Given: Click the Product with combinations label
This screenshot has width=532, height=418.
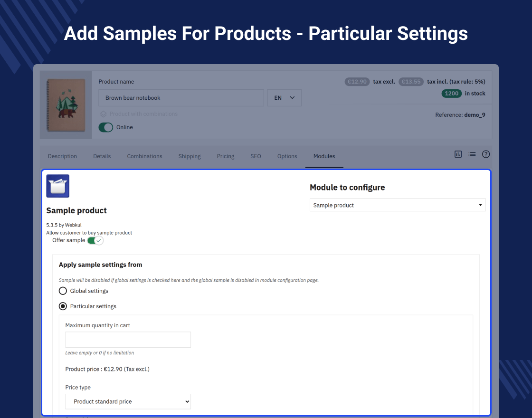Looking at the screenshot, I should click(143, 114).
